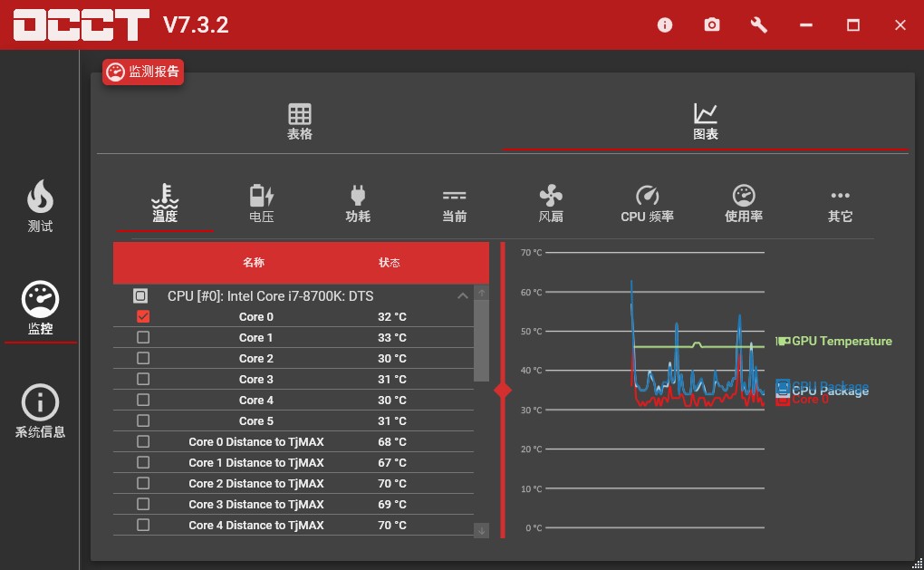Uncheck the Core 0 checkbox

[142, 316]
